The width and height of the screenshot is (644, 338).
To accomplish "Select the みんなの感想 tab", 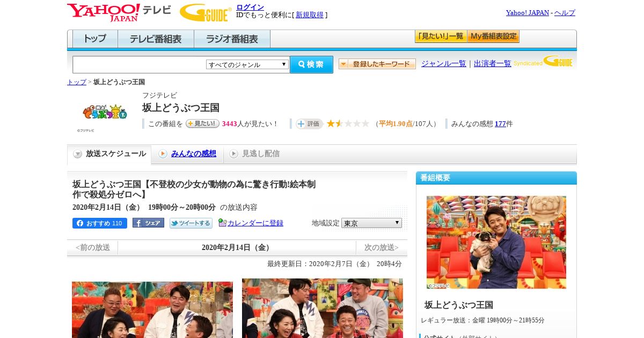I will [194, 153].
